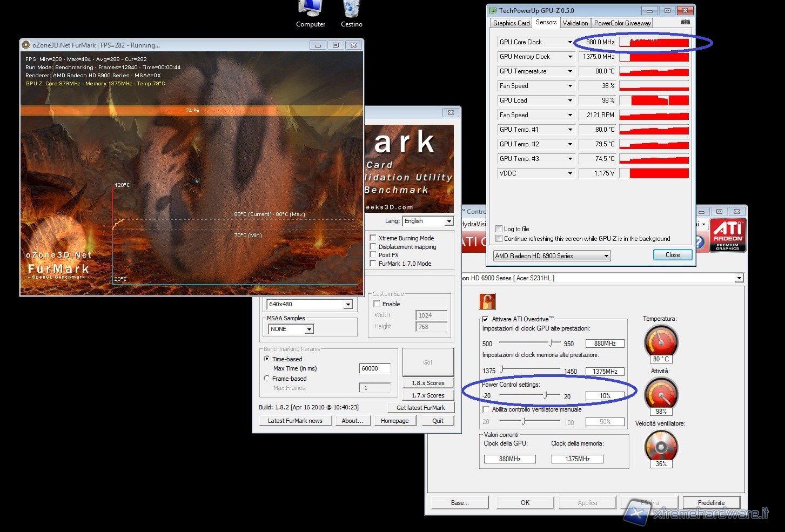Click the Get latest FurMark button

420,408
